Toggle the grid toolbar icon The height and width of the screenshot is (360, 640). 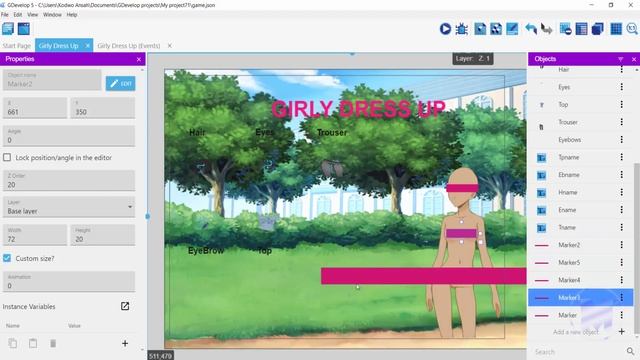[x=616, y=29]
